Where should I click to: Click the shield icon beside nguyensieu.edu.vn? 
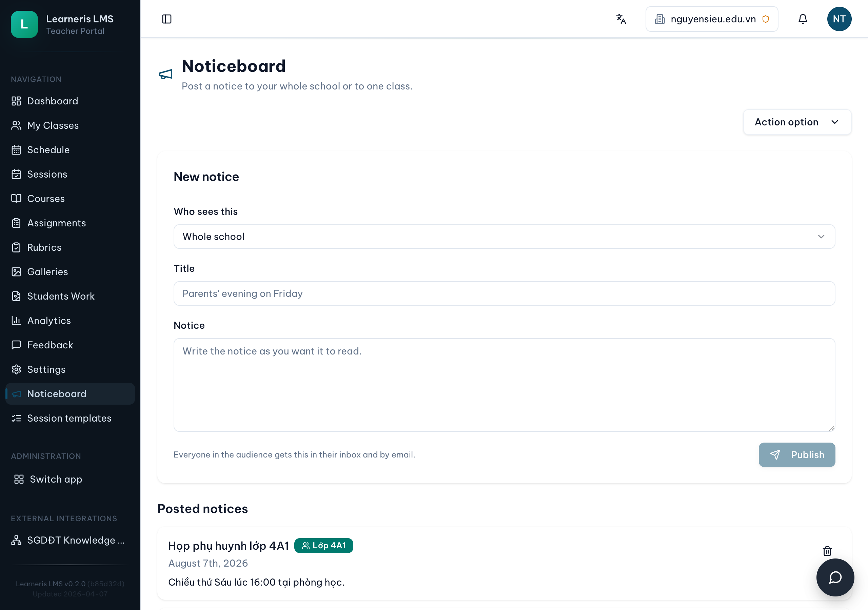click(765, 19)
